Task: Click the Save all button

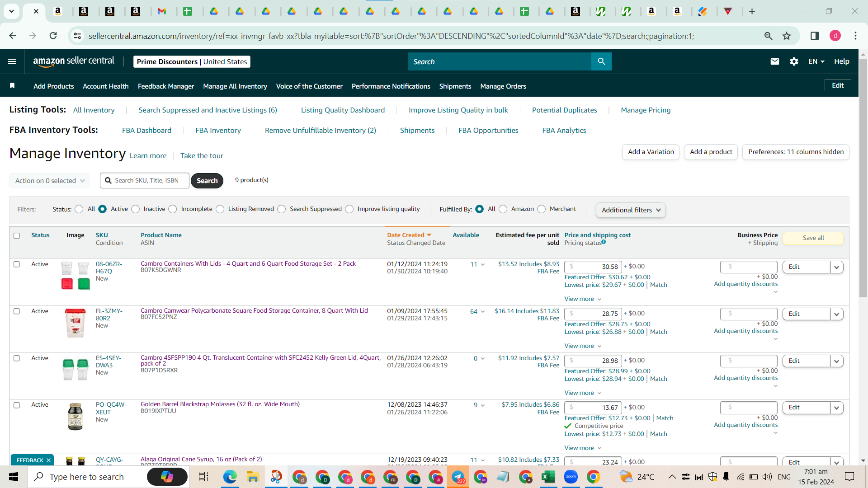Action: 813,238
